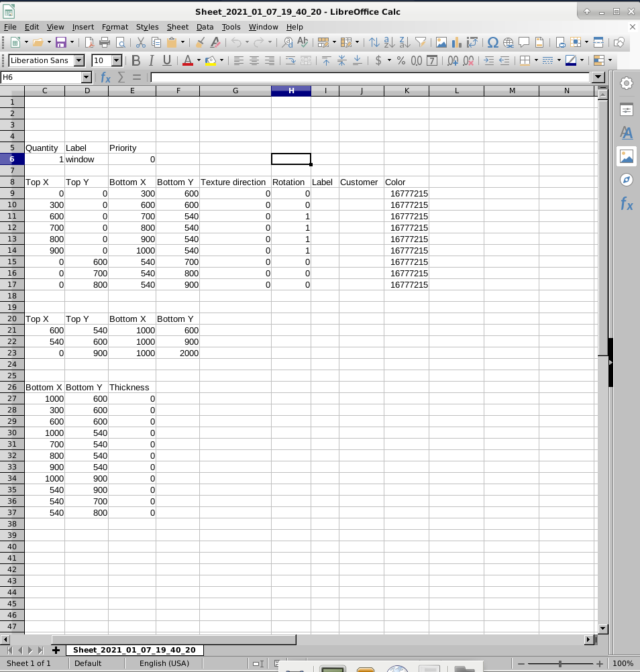The width and height of the screenshot is (640, 672).
Task: Clear direct formatting
Action: (x=215, y=42)
